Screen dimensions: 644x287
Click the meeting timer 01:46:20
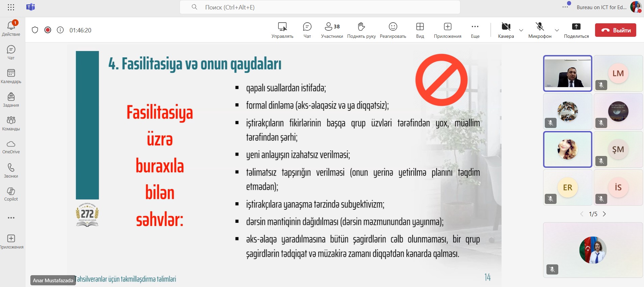coord(80,30)
